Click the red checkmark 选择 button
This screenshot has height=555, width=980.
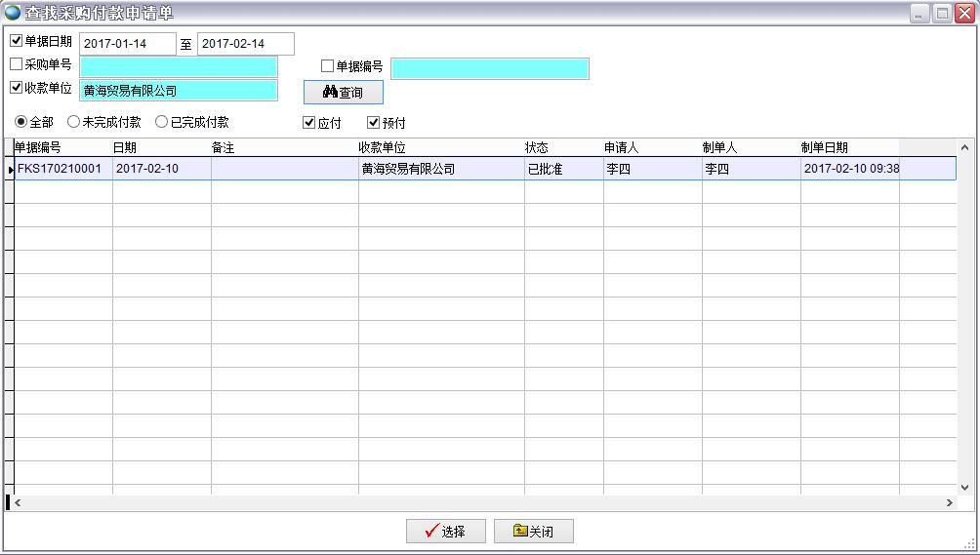pos(445,532)
